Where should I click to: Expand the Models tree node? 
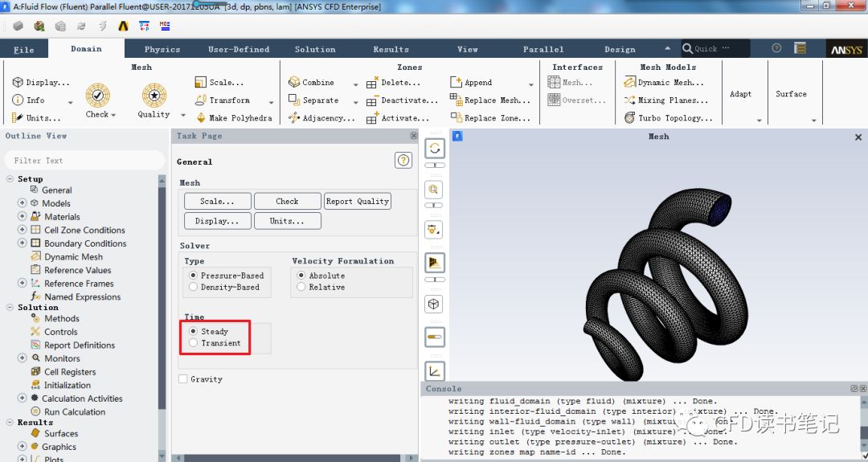(22, 203)
